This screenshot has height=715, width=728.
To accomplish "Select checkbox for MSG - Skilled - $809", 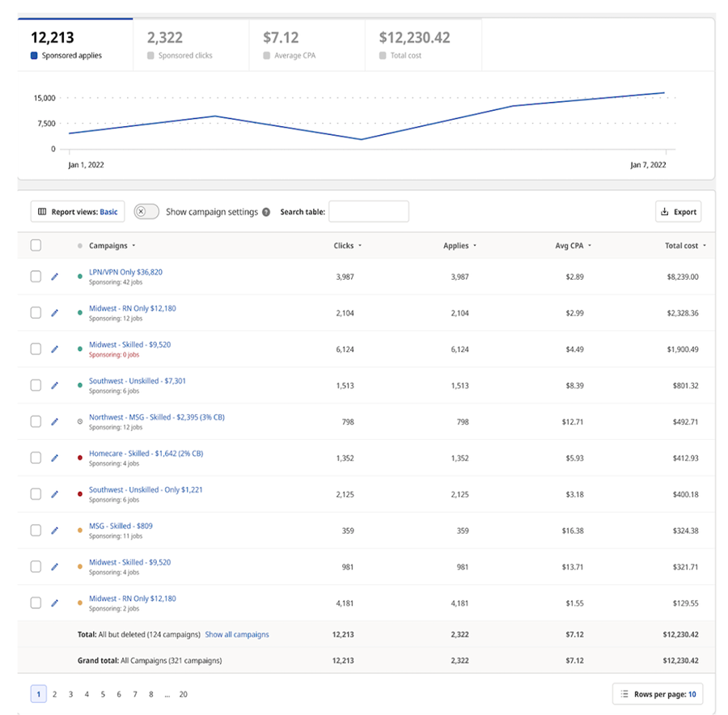I will click(x=36, y=531).
